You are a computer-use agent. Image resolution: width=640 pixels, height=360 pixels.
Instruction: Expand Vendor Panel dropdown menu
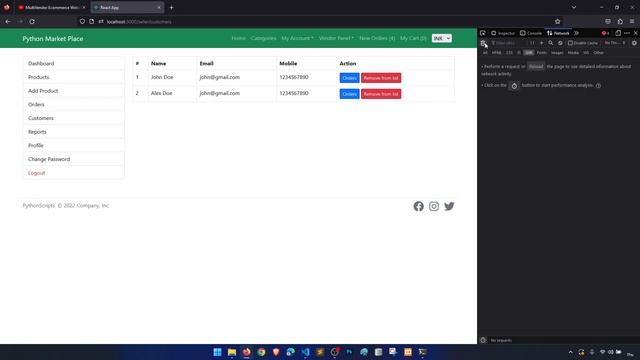click(x=336, y=38)
